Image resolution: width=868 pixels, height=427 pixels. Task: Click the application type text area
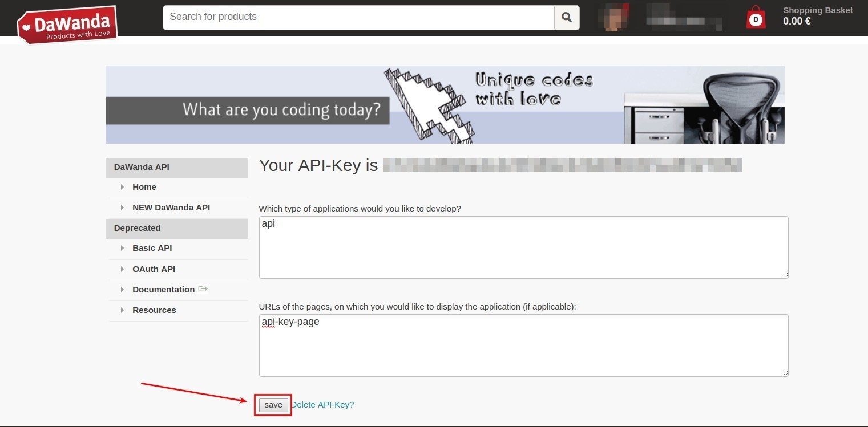pyautogui.click(x=524, y=247)
